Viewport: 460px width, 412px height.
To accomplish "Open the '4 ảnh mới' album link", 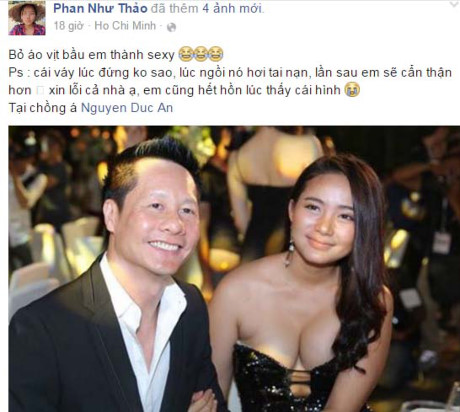I will coord(233,9).
